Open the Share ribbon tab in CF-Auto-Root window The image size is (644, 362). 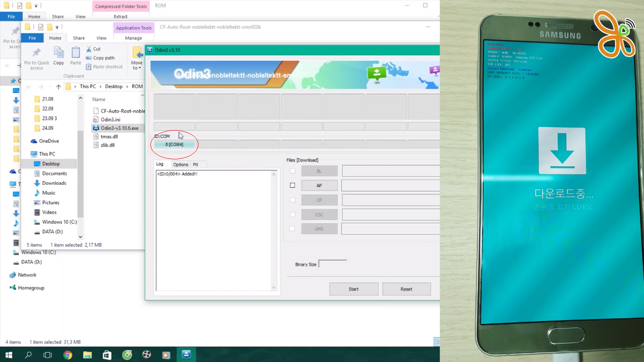pos(79,38)
